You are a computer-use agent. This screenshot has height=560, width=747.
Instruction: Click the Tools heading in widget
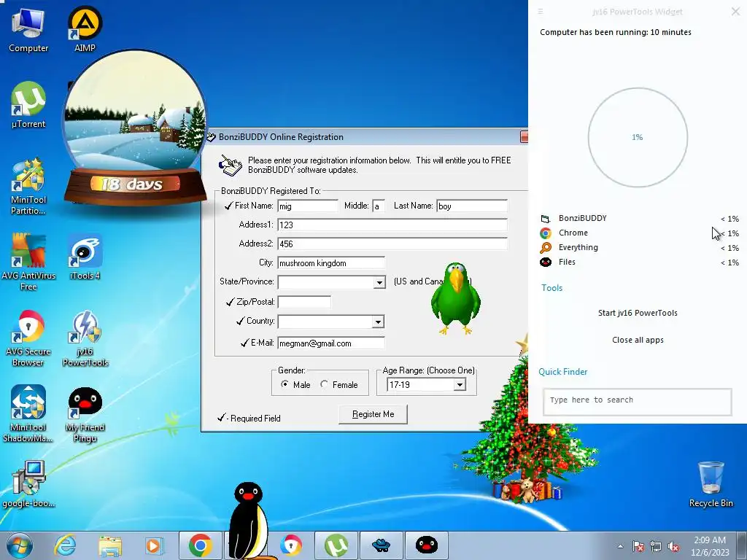pos(551,287)
